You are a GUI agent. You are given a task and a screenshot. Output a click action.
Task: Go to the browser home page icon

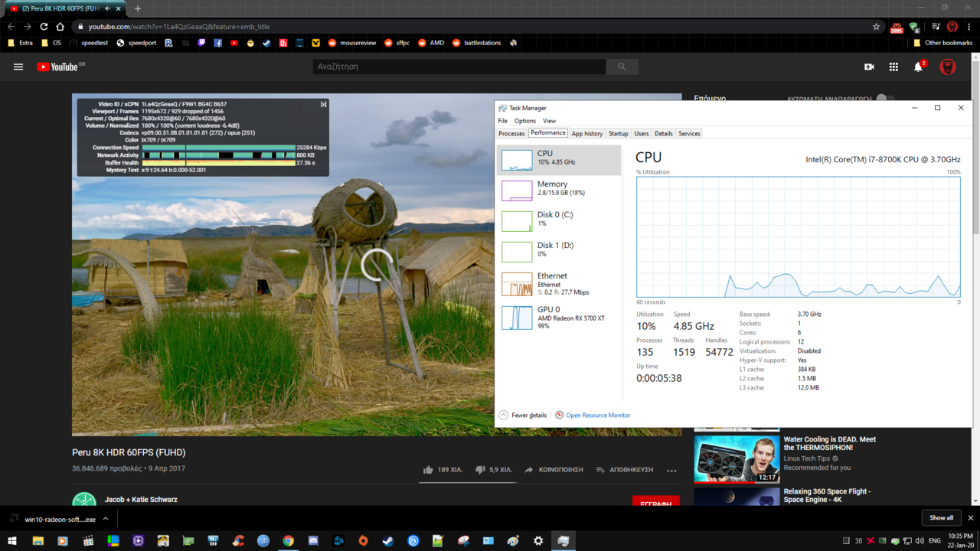(x=60, y=27)
